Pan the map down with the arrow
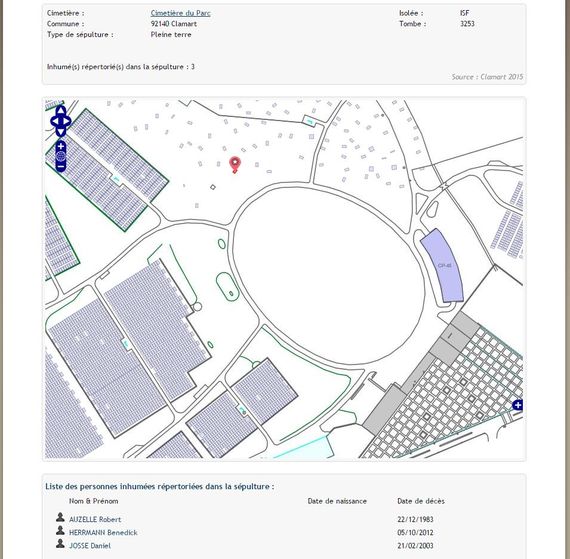This screenshot has width=570, height=559. coord(61,132)
